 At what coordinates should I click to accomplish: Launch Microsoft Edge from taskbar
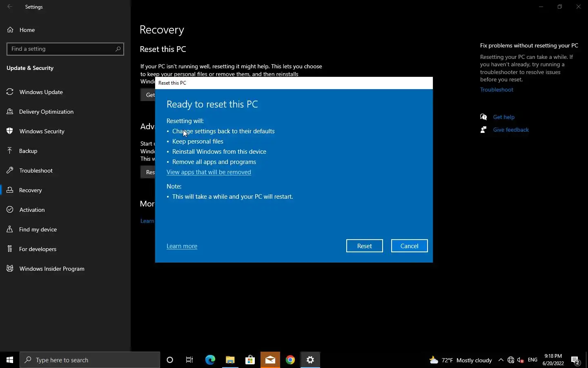(210, 360)
